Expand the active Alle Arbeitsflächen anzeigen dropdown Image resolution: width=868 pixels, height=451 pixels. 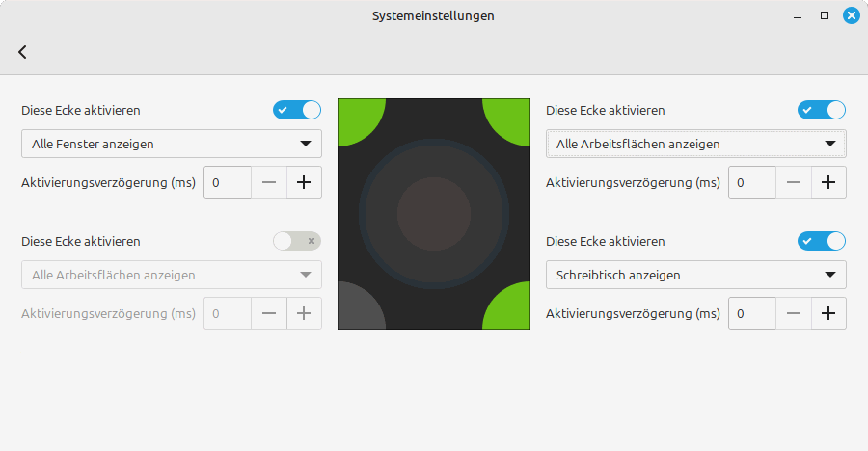(x=696, y=144)
